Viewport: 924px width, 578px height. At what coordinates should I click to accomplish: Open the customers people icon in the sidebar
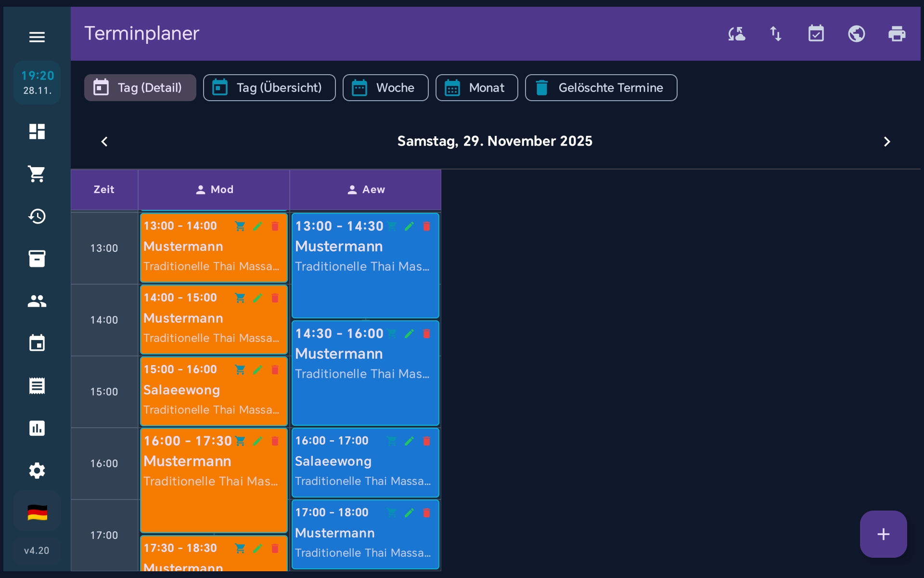coord(37,301)
